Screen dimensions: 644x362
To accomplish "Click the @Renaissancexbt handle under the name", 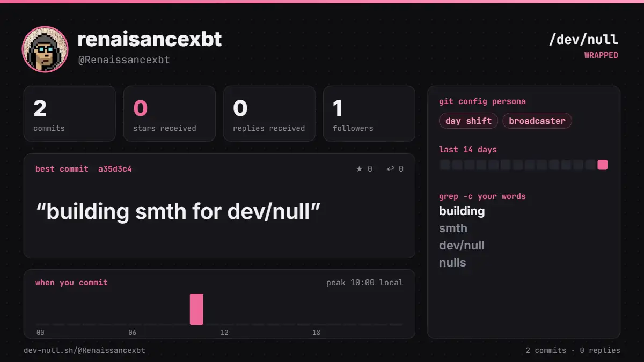I will click(124, 60).
